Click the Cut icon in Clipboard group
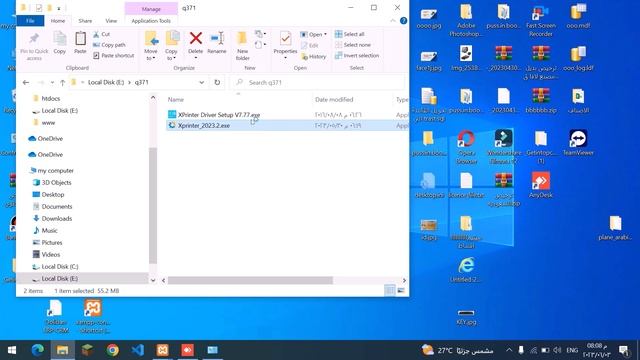Viewport: 640px width, 360px height. (96, 34)
